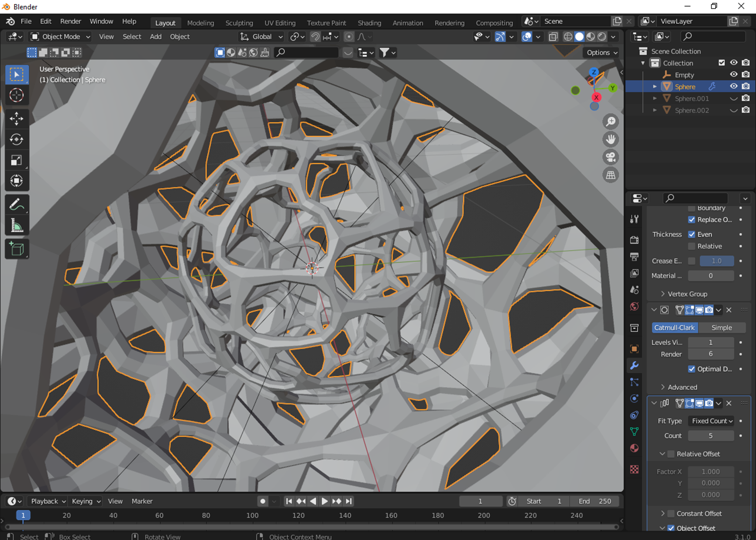Screen dimensions: 756x540
Task: Open the World properties tab
Action: 635,306
